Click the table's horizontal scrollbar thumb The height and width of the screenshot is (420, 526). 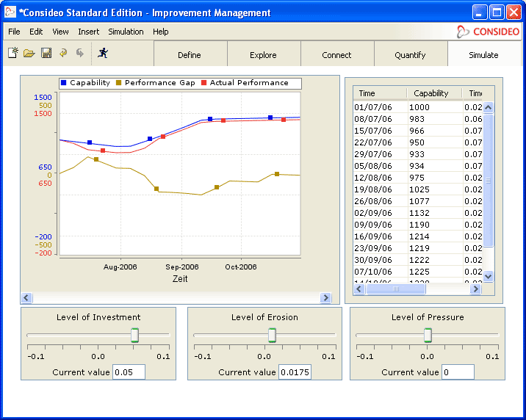tap(396, 289)
